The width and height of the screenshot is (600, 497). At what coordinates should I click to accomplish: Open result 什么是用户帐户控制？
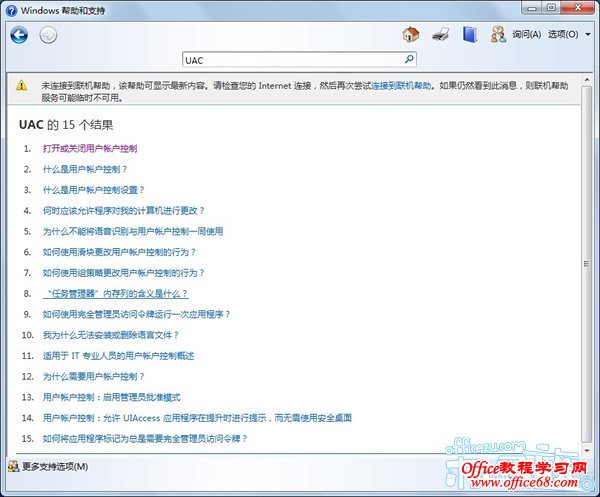[x=85, y=169]
